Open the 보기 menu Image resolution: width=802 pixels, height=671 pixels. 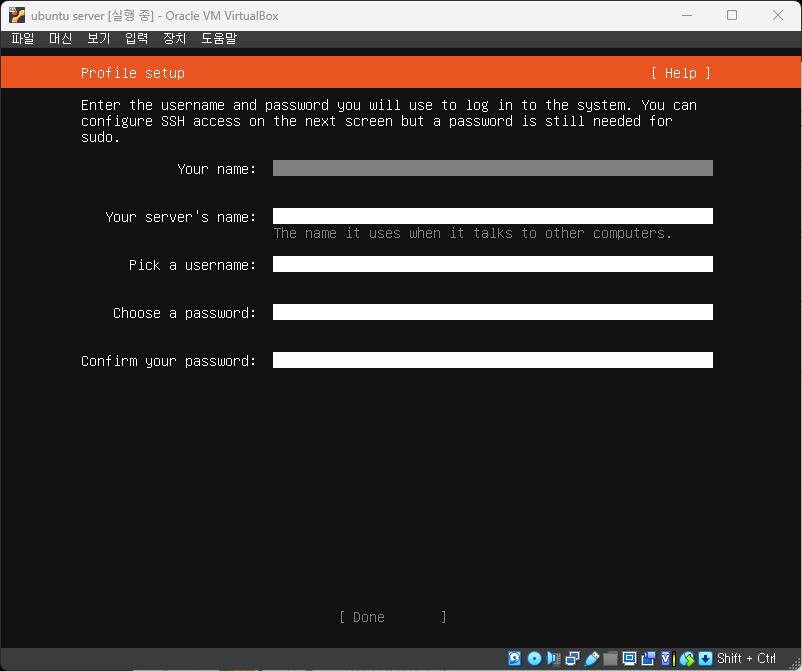[x=98, y=38]
